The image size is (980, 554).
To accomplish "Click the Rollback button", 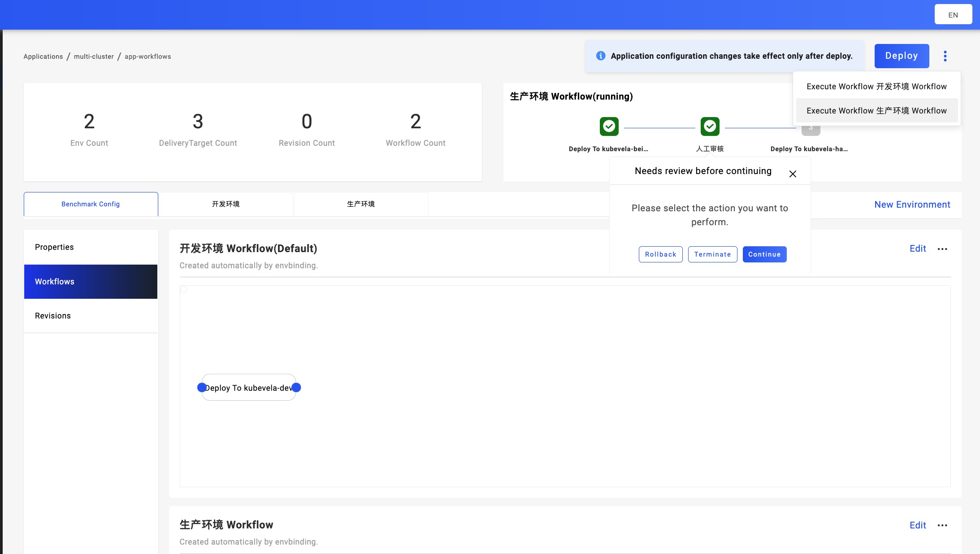I will point(660,254).
